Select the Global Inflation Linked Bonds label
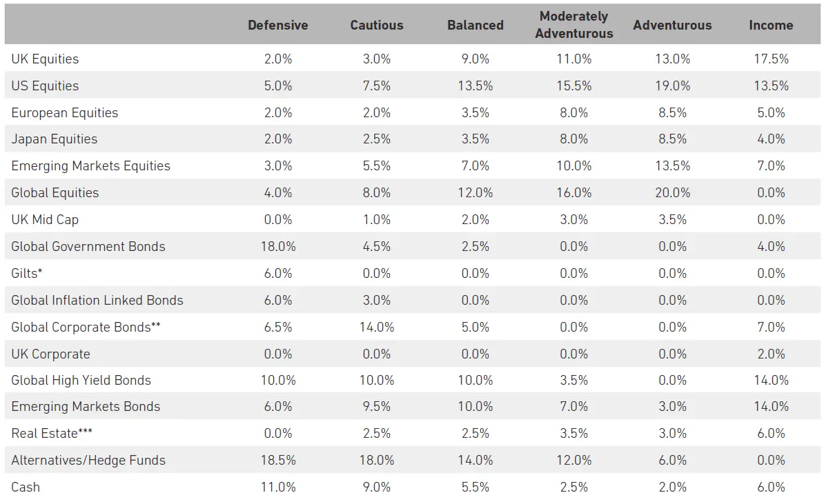Screen dimensions: 824x504 pyautogui.click(x=97, y=300)
